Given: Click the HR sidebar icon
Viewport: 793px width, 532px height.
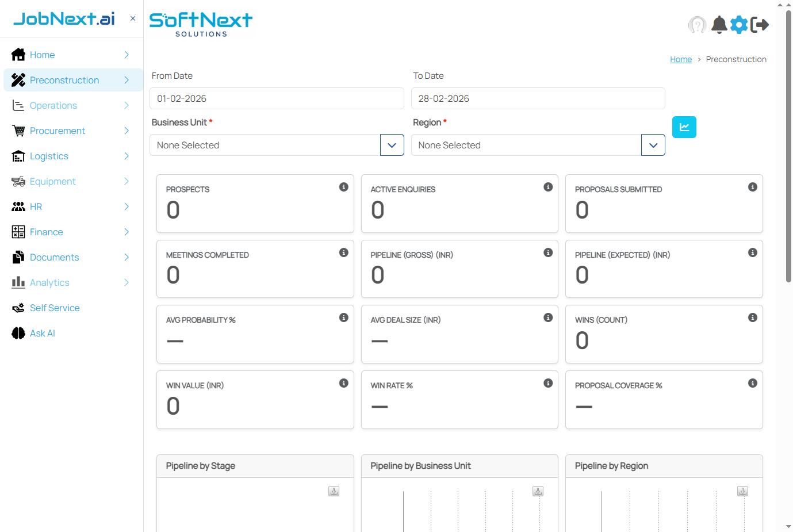Looking at the screenshot, I should pyautogui.click(x=18, y=206).
